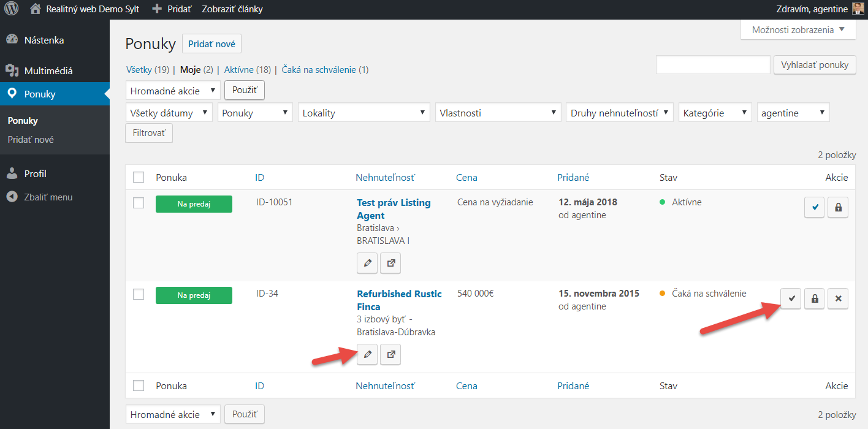Expand Možnosti zobrazenia panel
Screen dimensions: 868x429
click(798, 29)
